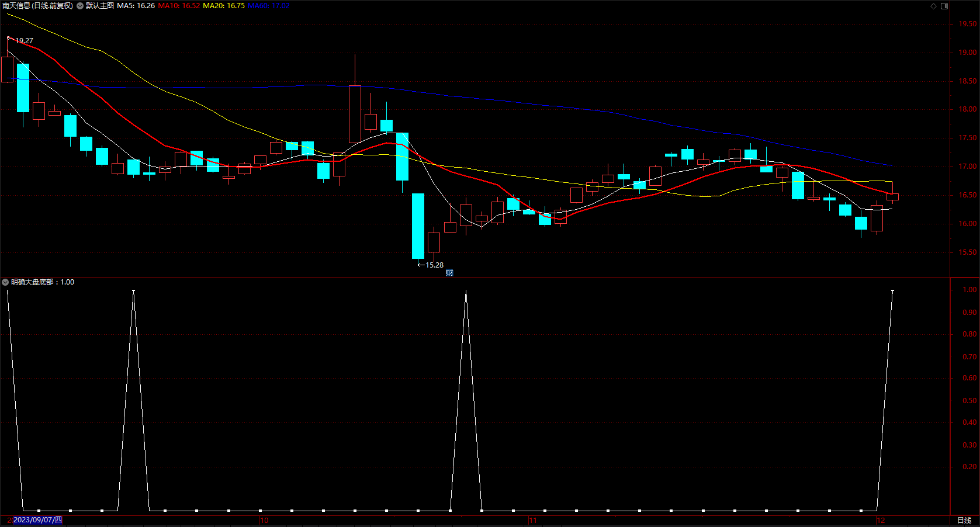This screenshot has height=527, width=980.
Task: Click the MA5: 16.26 indicator label
Action: click(x=136, y=6)
